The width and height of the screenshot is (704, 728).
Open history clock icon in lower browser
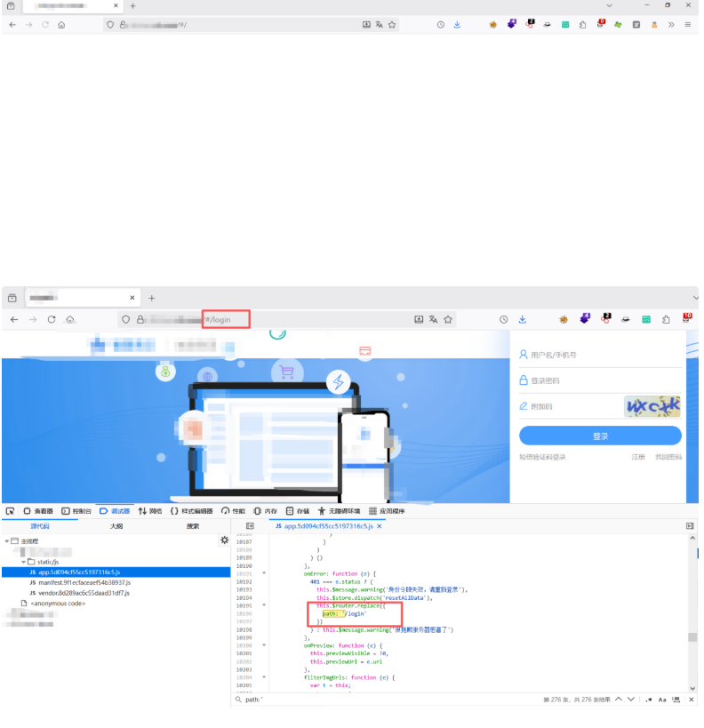[503, 320]
